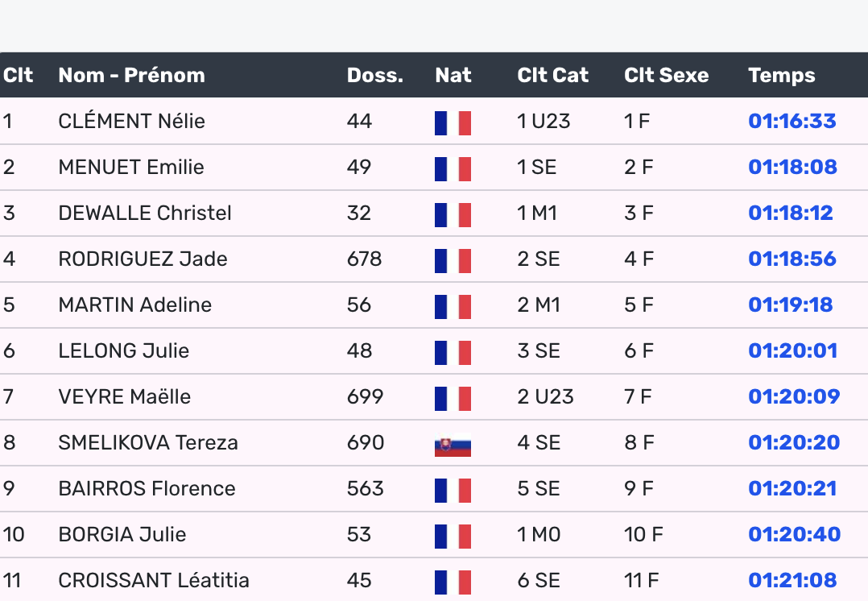Screen dimensions: 868x601
Task: Click the flag icon beside LELONG Julie
Action: click(453, 352)
